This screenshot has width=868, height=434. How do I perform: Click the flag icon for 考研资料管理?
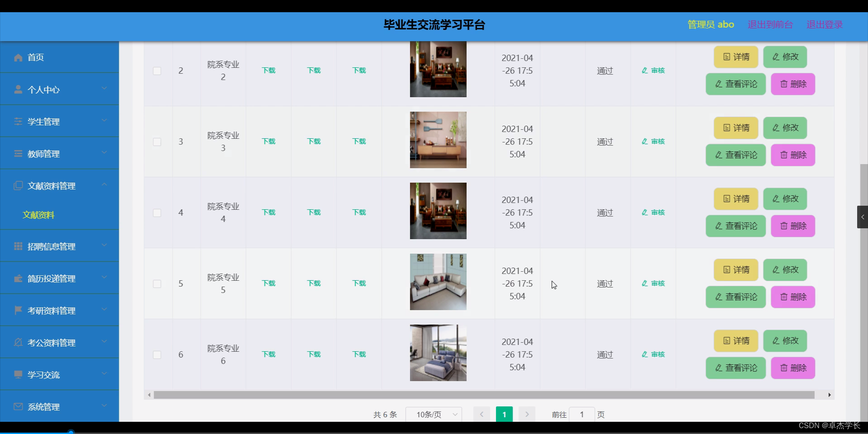click(18, 310)
